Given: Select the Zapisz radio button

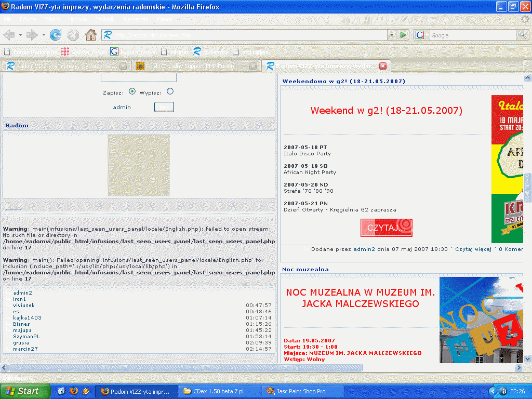Looking at the screenshot, I should (x=132, y=91).
